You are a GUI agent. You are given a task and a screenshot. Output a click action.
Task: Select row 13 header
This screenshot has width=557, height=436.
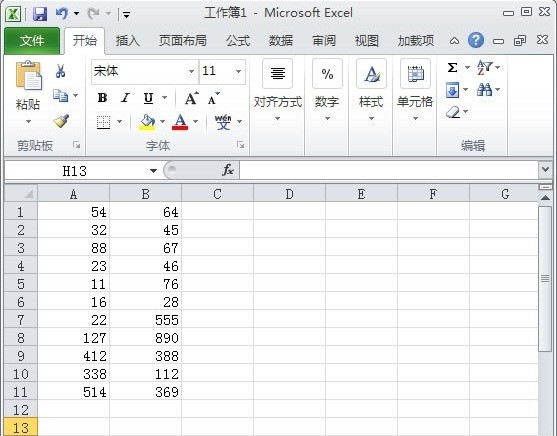(21, 427)
